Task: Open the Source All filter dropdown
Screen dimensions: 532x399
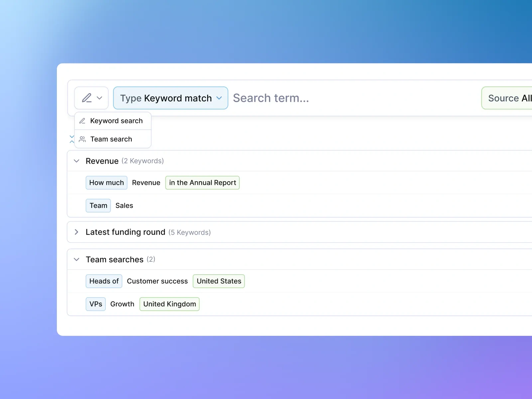Action: click(x=507, y=98)
